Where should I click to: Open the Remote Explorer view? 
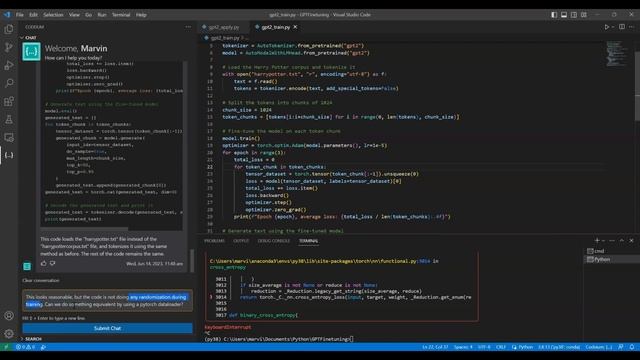[9, 138]
